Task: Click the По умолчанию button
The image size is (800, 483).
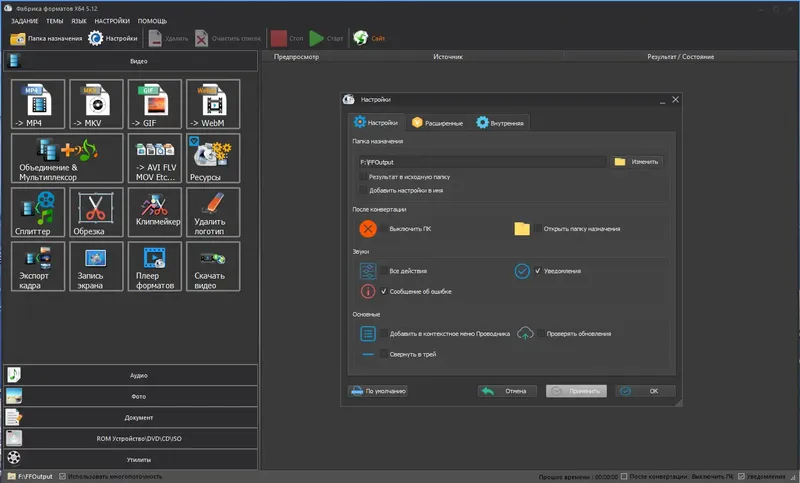Action: pyautogui.click(x=378, y=391)
